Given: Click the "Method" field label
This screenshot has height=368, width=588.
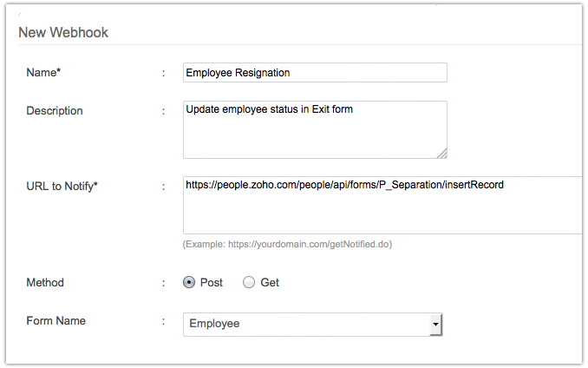Looking at the screenshot, I should 45,282.
